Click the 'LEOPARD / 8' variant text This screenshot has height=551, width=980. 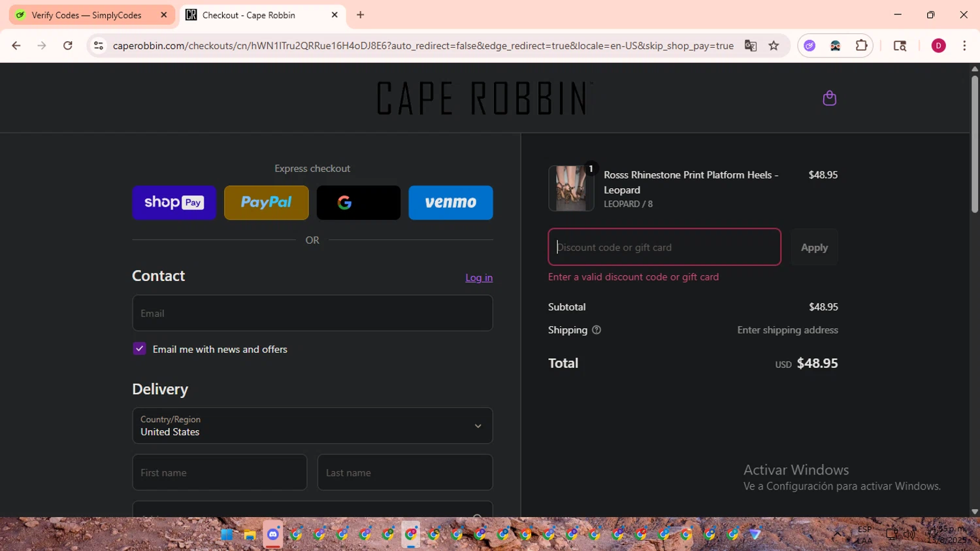[x=628, y=204]
